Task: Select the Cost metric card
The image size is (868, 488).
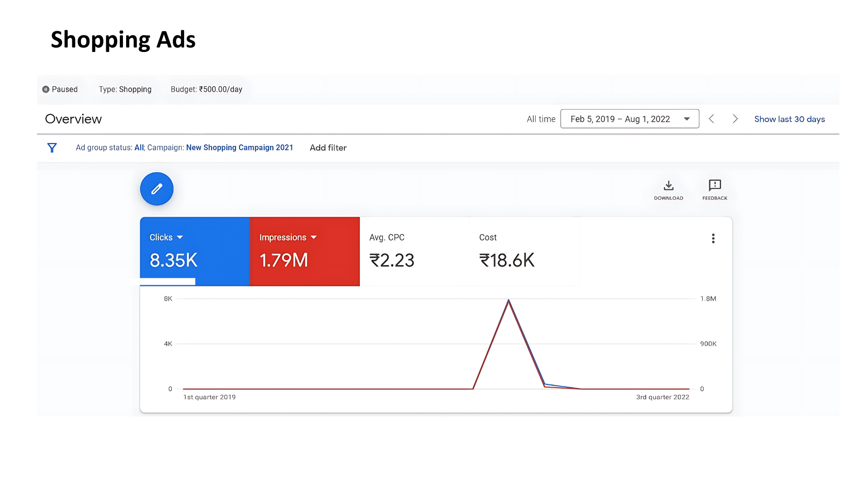Action: click(524, 251)
